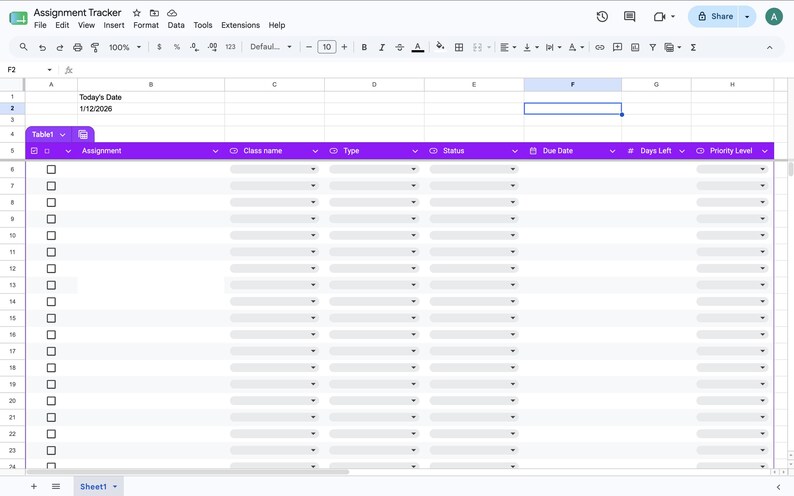Open all comments icon near Share
794x496 pixels.
point(629,17)
